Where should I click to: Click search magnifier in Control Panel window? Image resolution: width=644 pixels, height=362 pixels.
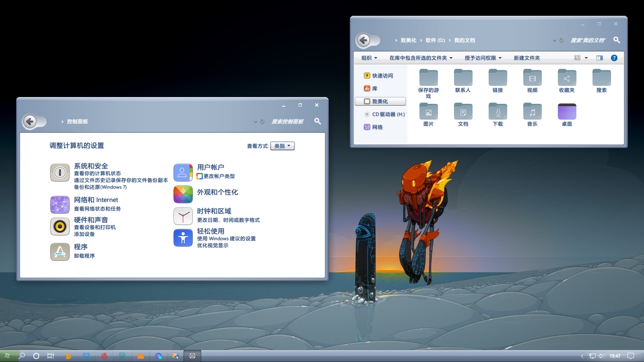(318, 121)
